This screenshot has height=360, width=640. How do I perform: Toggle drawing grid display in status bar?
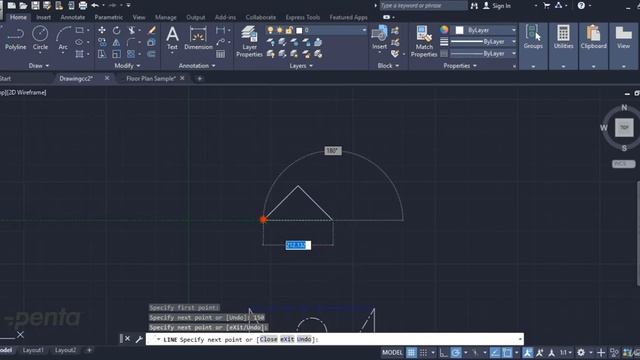(x=411, y=353)
